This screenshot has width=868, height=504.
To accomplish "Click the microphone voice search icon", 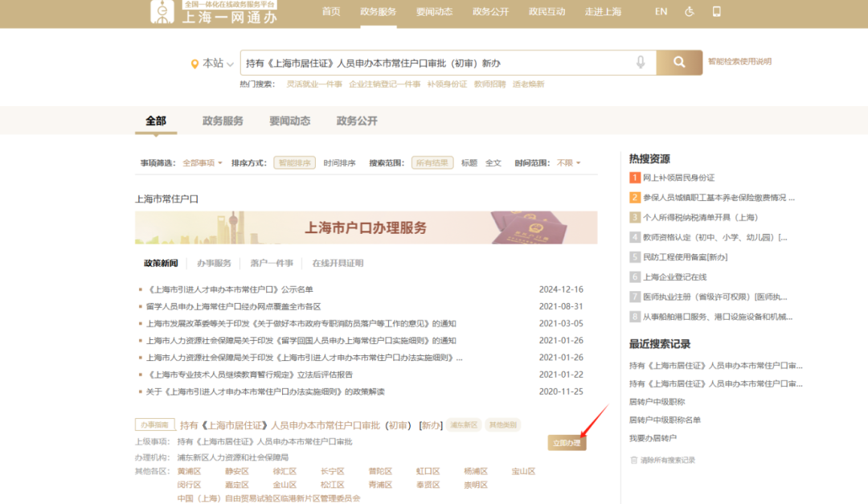I will coord(641,63).
